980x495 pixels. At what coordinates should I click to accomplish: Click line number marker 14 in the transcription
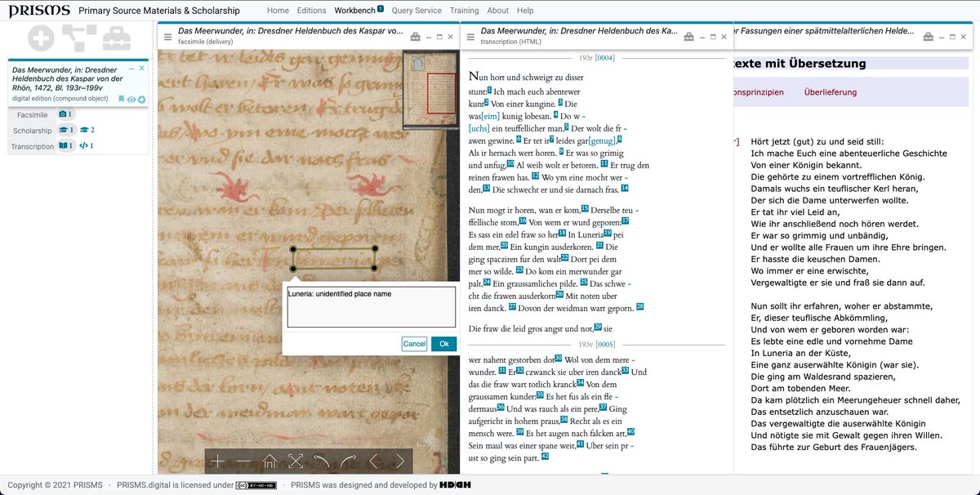click(x=624, y=188)
